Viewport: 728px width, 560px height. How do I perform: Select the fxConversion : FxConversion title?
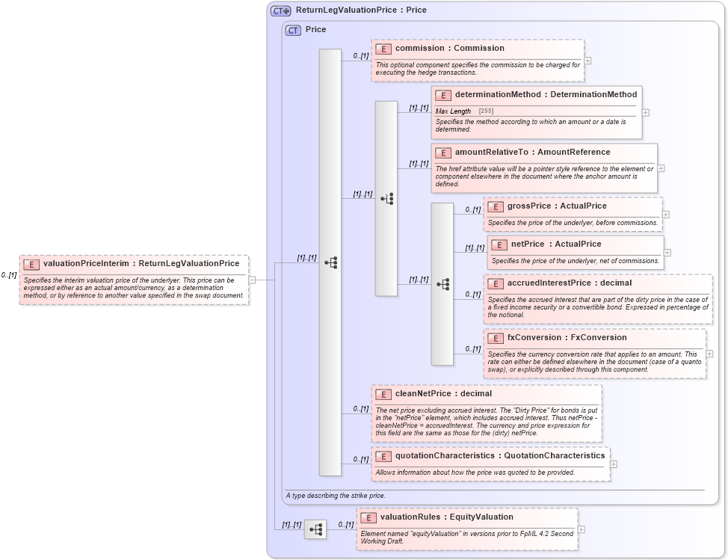point(567,338)
